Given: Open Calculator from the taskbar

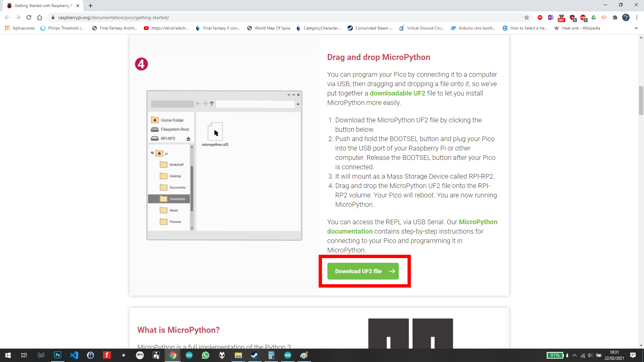Looking at the screenshot, I should pos(271,355).
